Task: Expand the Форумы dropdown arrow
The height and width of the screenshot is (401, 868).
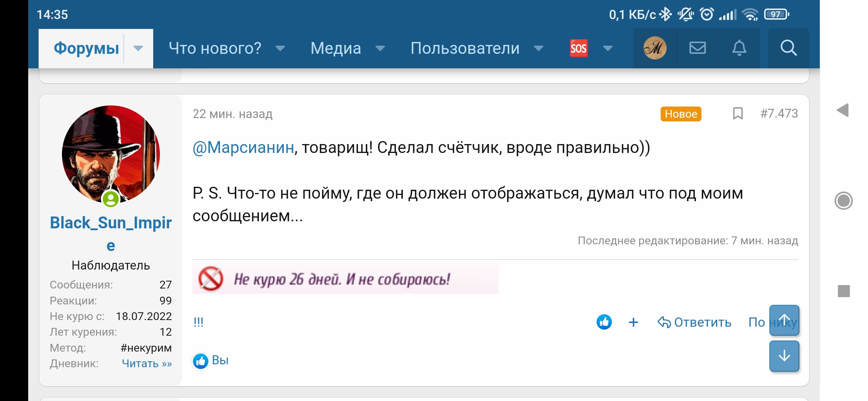Action: pyautogui.click(x=138, y=48)
